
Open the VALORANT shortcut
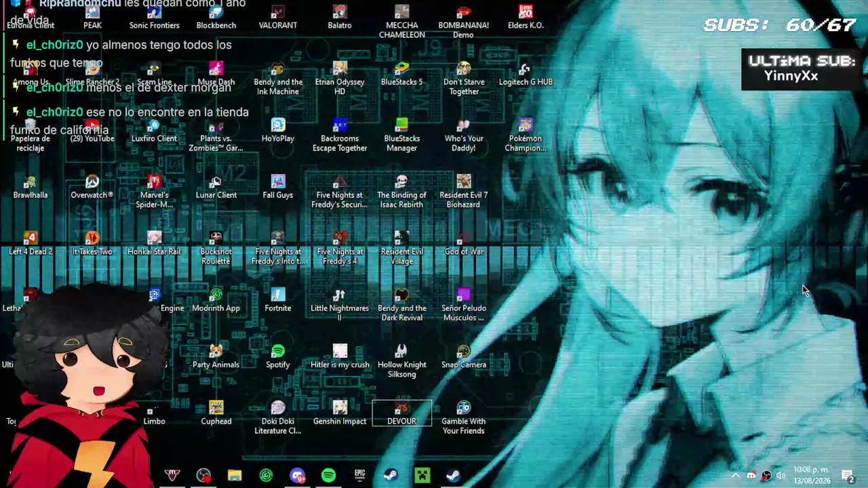click(x=278, y=18)
